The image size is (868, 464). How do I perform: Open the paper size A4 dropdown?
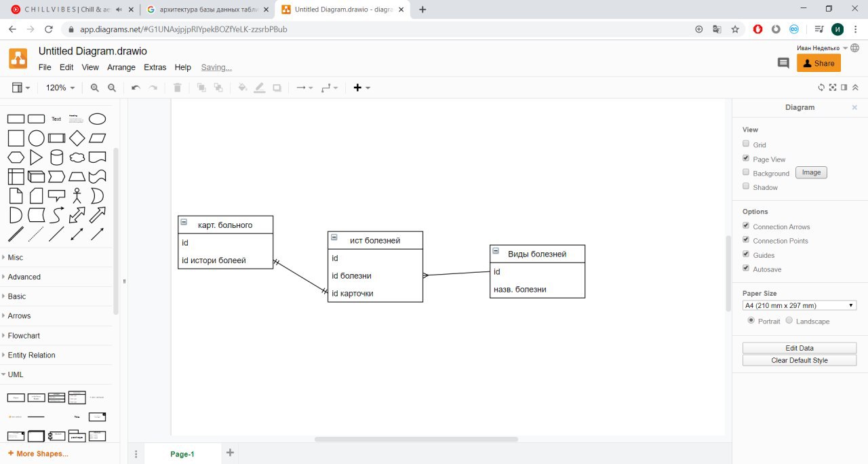pos(800,305)
